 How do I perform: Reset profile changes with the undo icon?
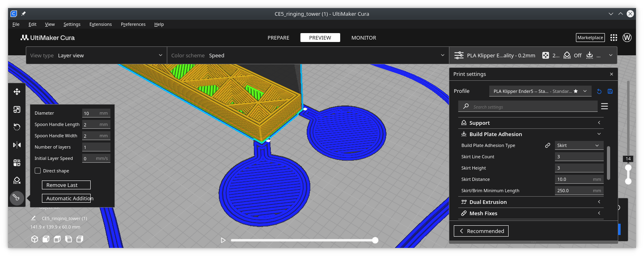tap(599, 91)
